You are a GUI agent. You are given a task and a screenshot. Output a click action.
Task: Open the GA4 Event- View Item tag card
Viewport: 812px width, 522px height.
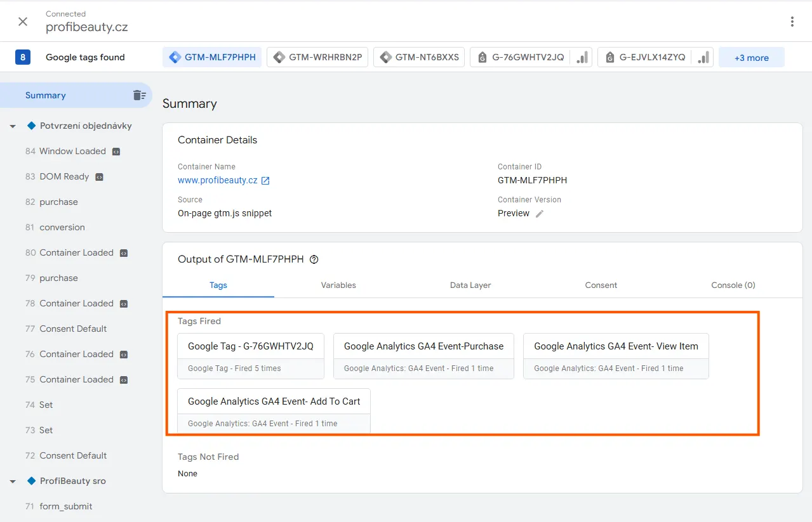pos(616,356)
